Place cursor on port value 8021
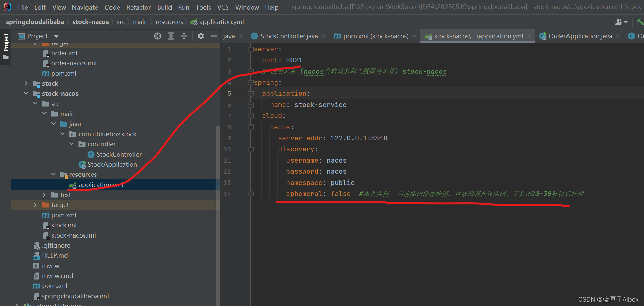The image size is (644, 306). [294, 60]
